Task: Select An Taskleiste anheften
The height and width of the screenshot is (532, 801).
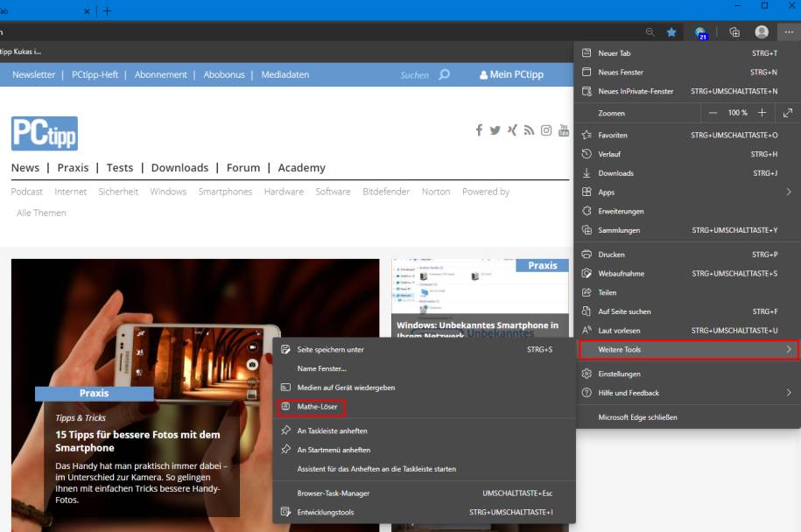Action: pyautogui.click(x=424, y=430)
